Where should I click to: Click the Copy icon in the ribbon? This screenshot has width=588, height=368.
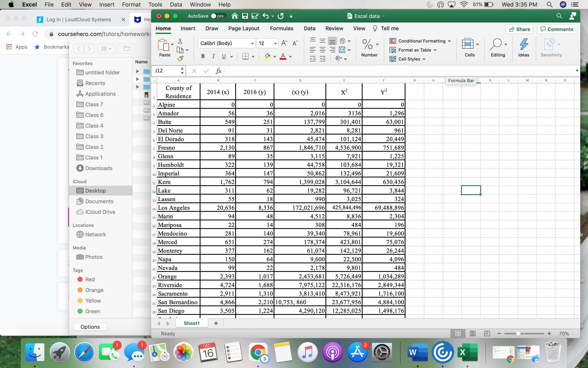click(x=180, y=50)
